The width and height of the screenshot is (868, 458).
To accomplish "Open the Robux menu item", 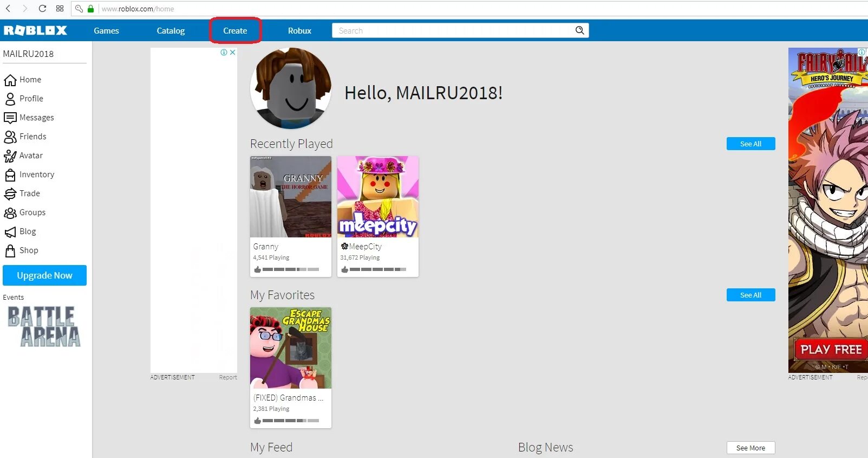I will (x=299, y=31).
